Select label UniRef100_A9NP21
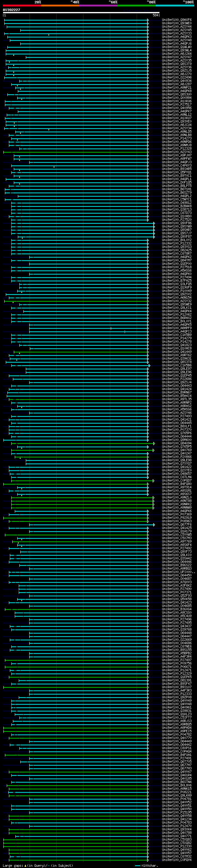The image size is (197, 868). [x=177, y=88]
